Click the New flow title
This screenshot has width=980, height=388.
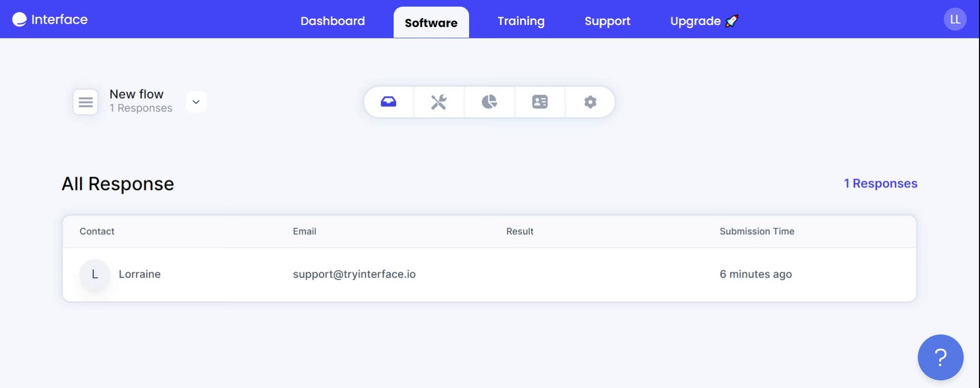coord(136,94)
